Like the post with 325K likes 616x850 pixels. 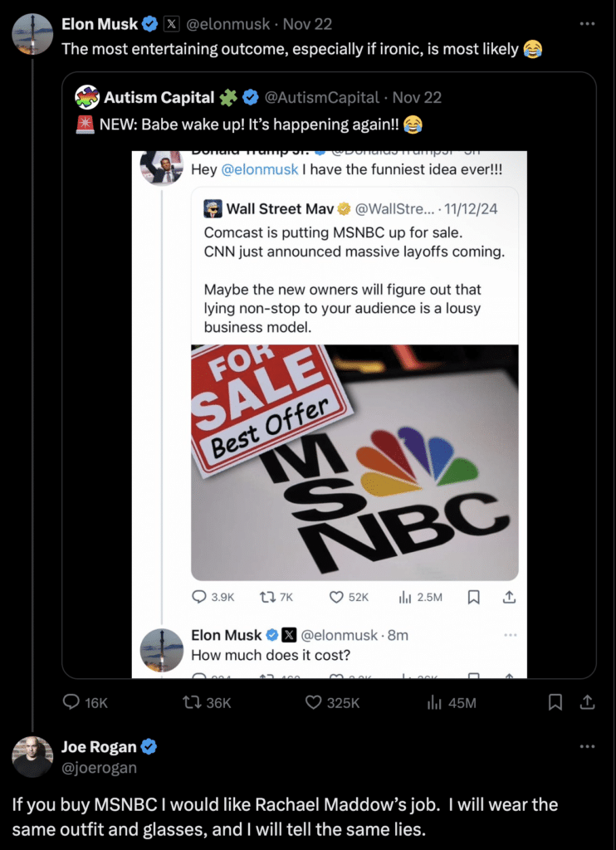coord(313,702)
